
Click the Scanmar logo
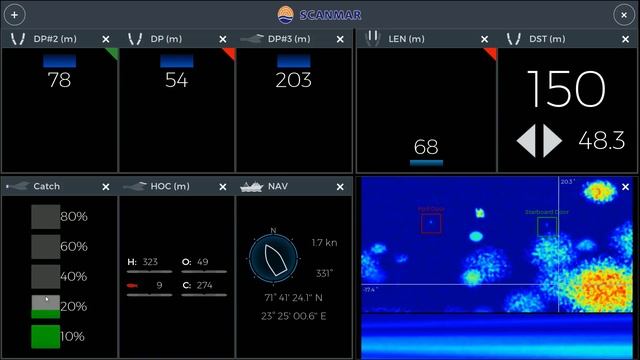[x=320, y=15]
